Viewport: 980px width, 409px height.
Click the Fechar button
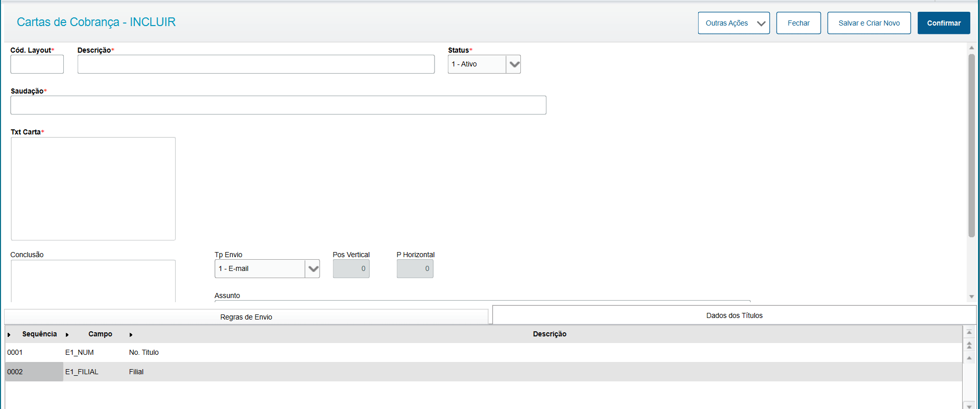tap(799, 23)
